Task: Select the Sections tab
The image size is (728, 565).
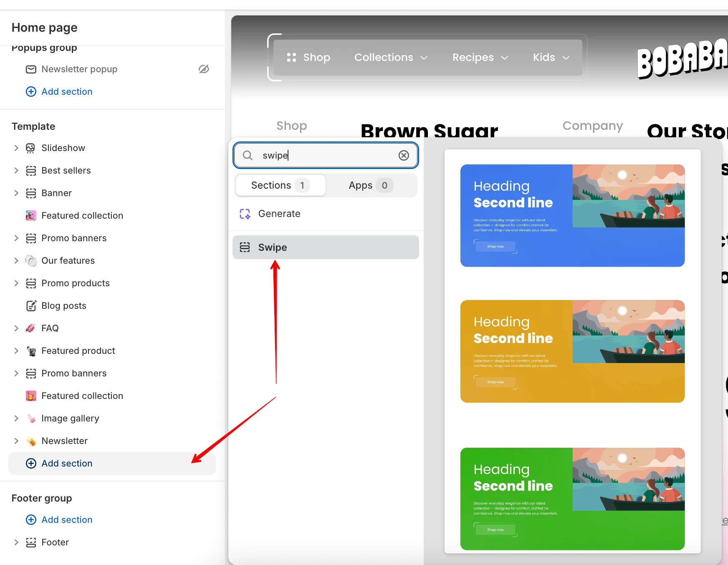Action: click(x=281, y=185)
